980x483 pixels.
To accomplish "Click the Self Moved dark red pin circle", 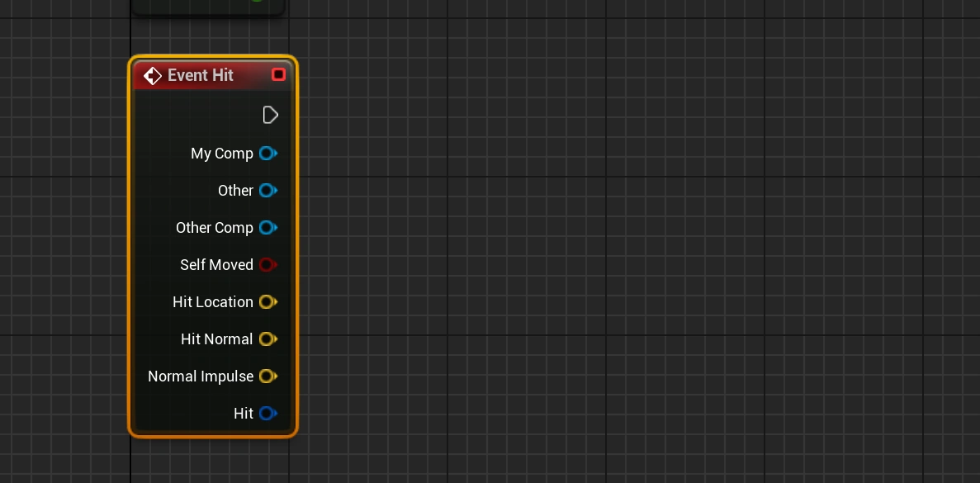I will coord(267,265).
